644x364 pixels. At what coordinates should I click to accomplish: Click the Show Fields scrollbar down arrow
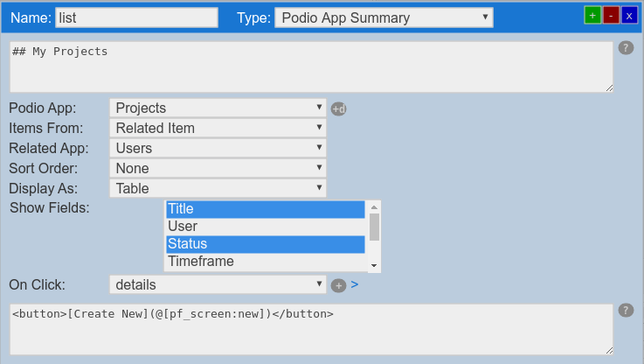374,265
